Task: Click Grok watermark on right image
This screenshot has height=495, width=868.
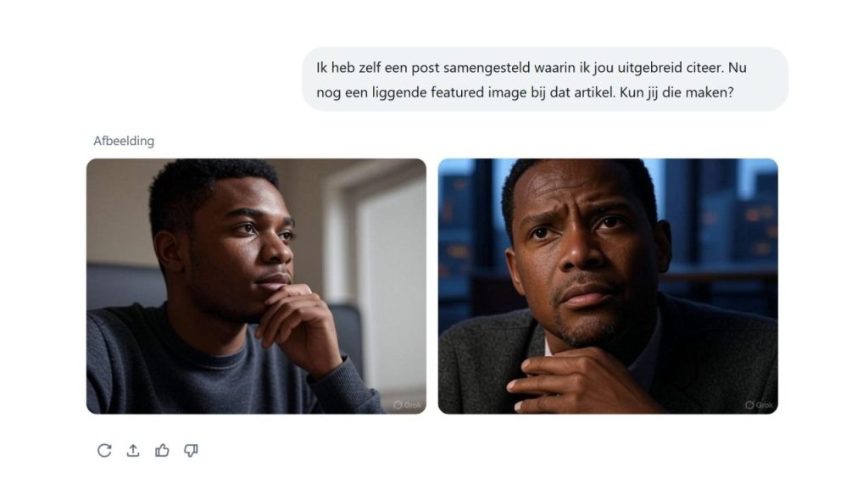Action: click(760, 404)
